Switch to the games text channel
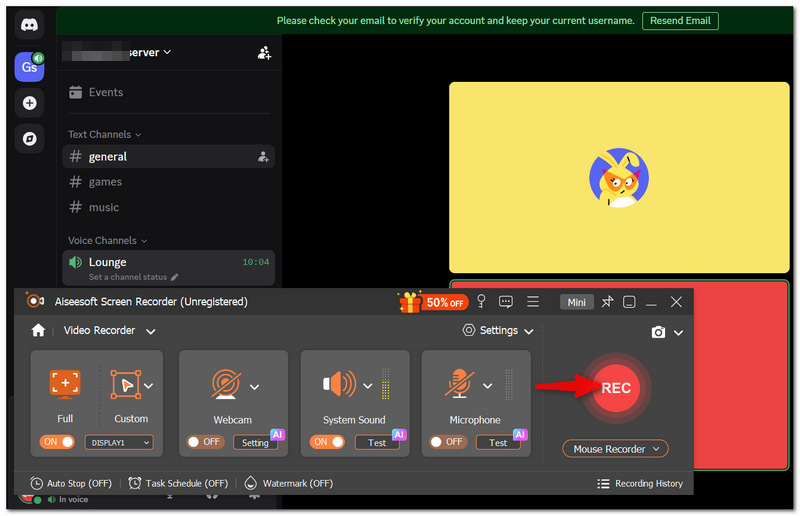Viewport: 800px width, 516px height. point(168,182)
